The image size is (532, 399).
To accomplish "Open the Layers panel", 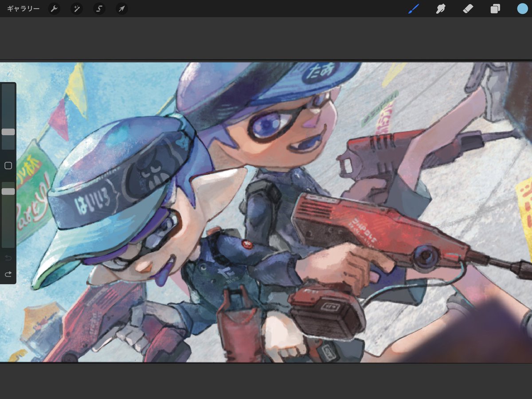I will [x=495, y=9].
